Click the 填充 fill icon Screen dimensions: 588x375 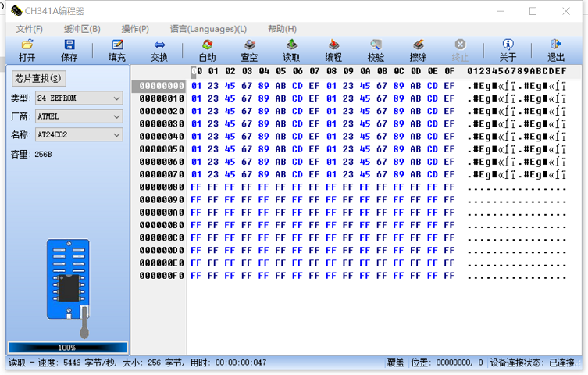point(117,50)
